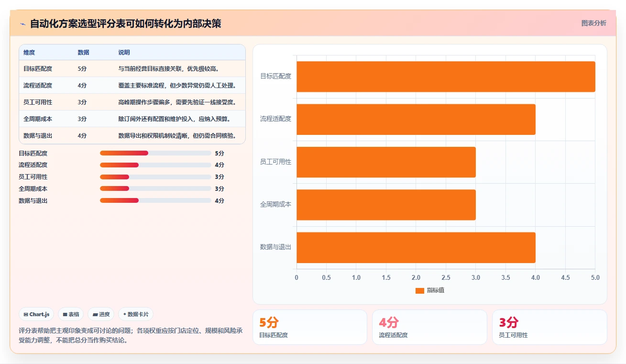Select the 表格 tag chip
The image size is (626, 364).
tap(71, 314)
